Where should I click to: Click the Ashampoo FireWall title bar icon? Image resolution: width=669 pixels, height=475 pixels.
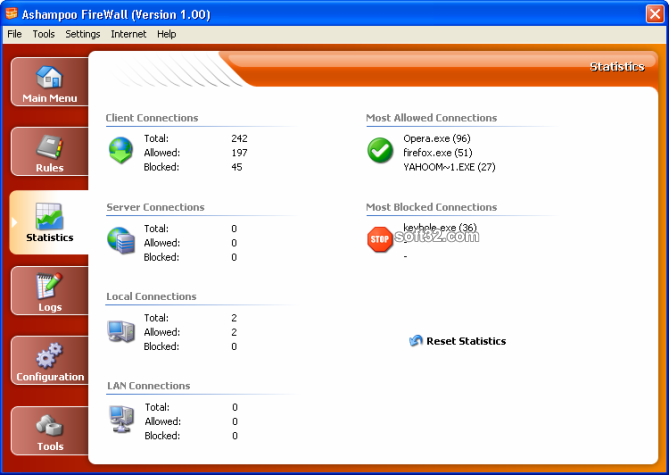(11, 13)
